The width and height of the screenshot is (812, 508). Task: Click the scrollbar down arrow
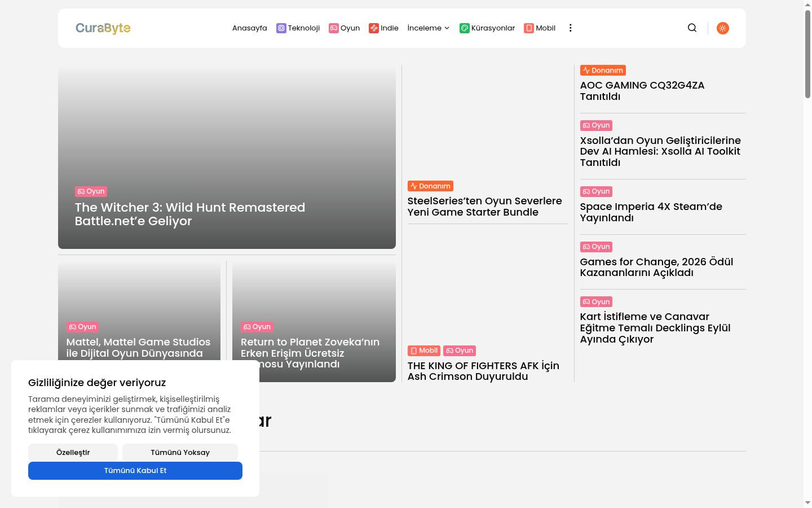pyautogui.click(x=807, y=502)
